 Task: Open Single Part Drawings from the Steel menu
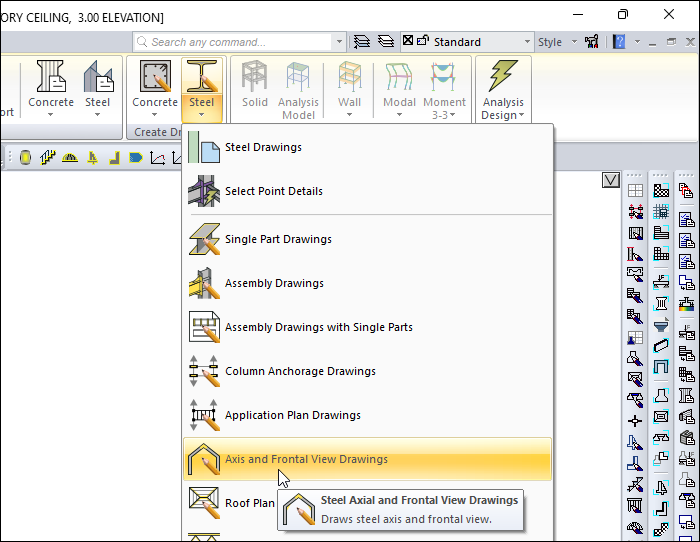tap(278, 239)
